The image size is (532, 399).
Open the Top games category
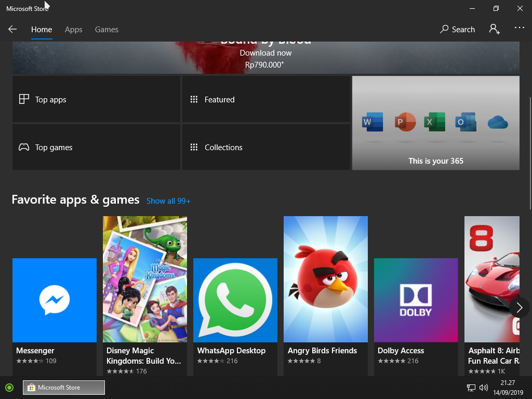click(96, 147)
